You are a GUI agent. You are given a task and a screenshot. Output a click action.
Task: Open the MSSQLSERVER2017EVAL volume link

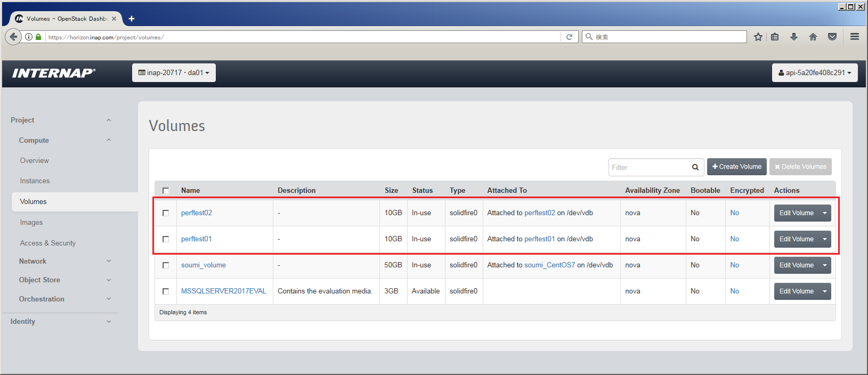223,291
